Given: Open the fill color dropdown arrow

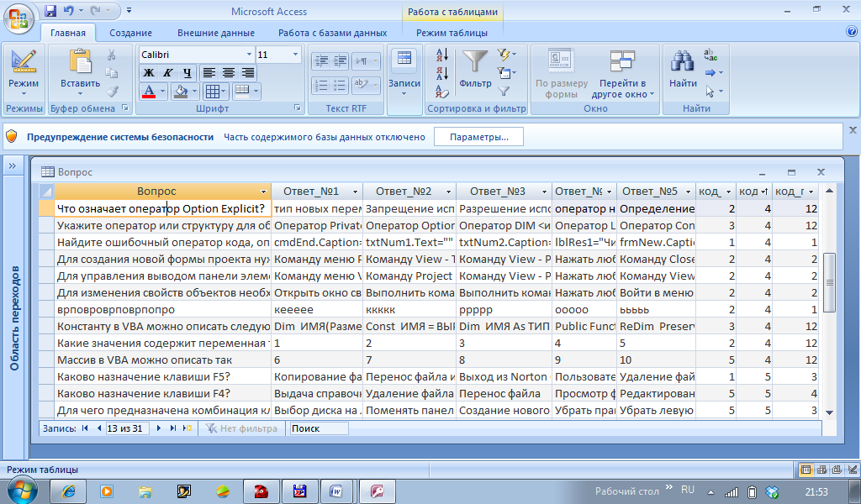Looking at the screenshot, I should click(194, 91).
